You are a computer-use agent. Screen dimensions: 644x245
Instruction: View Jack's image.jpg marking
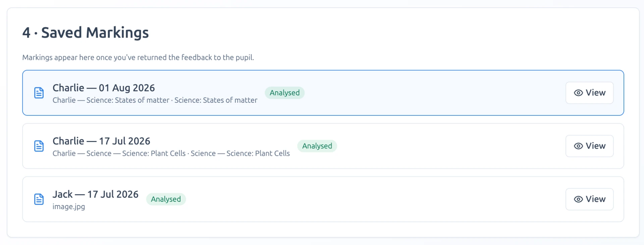[x=589, y=199]
